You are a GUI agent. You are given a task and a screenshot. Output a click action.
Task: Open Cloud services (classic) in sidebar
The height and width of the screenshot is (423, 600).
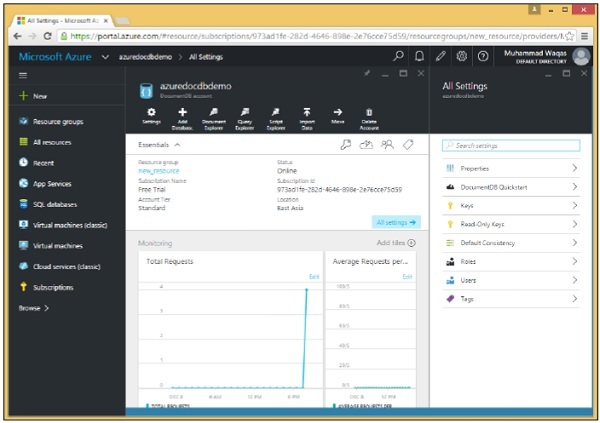(x=60, y=266)
